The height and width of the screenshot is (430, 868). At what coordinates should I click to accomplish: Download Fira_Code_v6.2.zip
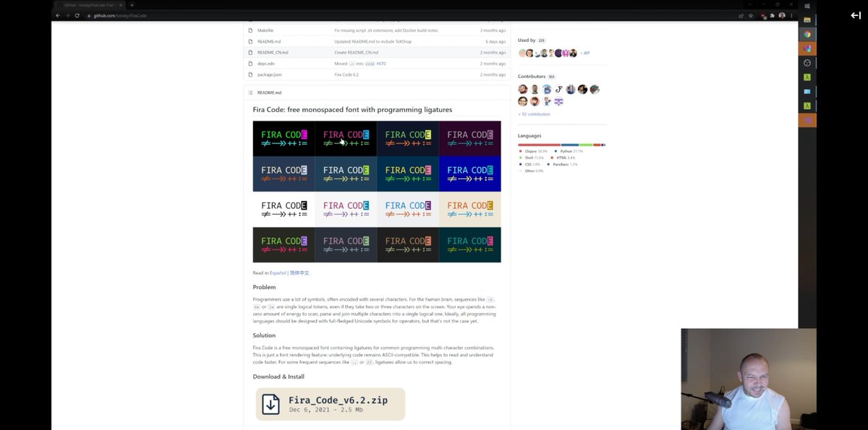point(331,404)
